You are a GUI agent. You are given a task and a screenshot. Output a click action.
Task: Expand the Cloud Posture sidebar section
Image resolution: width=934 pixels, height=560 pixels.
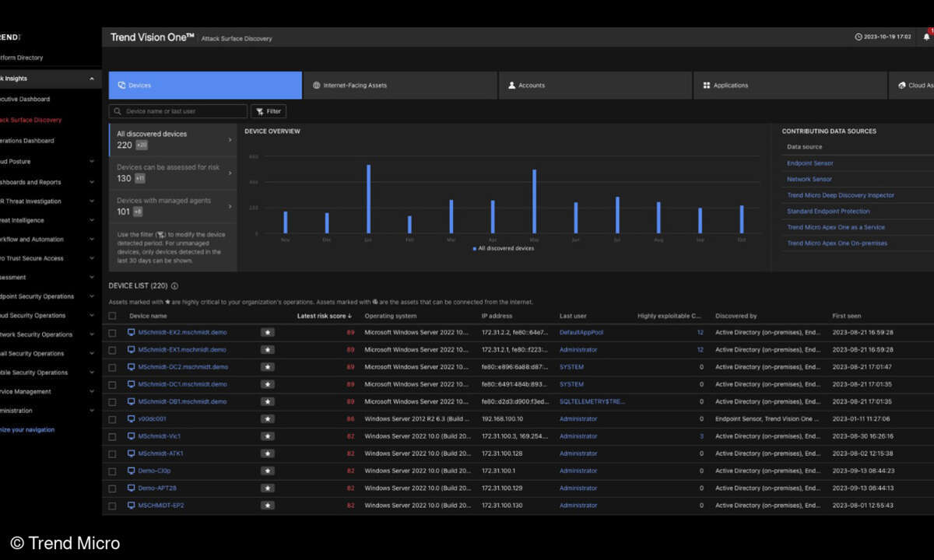click(x=92, y=162)
